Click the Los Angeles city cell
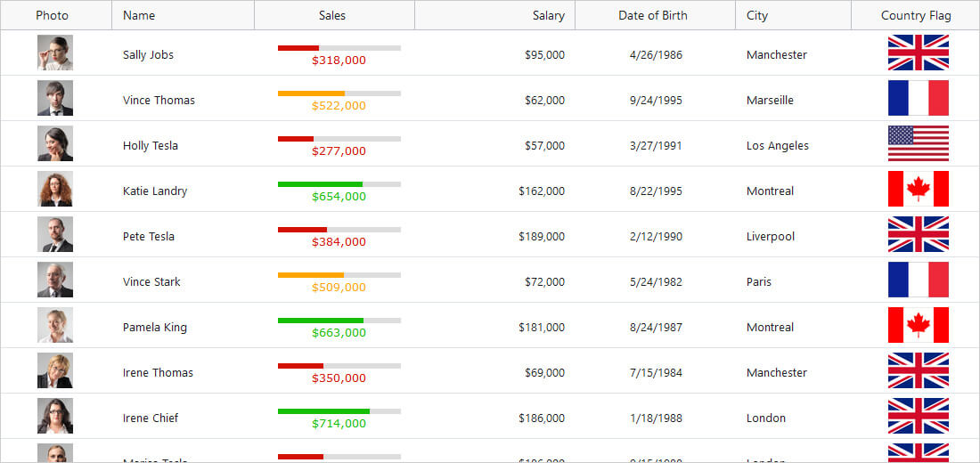This screenshot has width=980, height=463. click(x=777, y=145)
